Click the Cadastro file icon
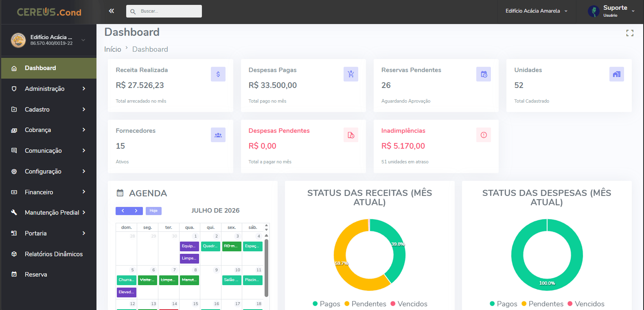 [x=14, y=110]
